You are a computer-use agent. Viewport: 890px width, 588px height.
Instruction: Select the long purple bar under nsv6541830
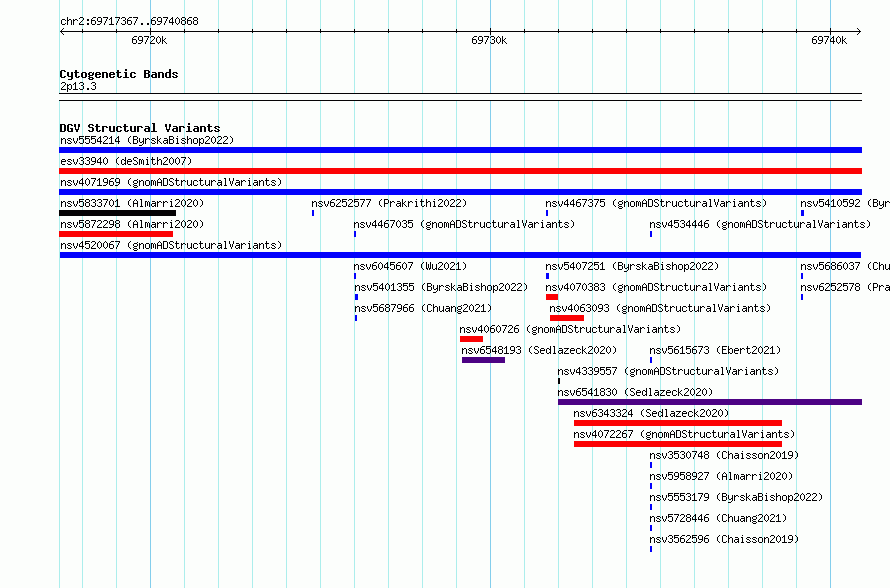coord(710,402)
